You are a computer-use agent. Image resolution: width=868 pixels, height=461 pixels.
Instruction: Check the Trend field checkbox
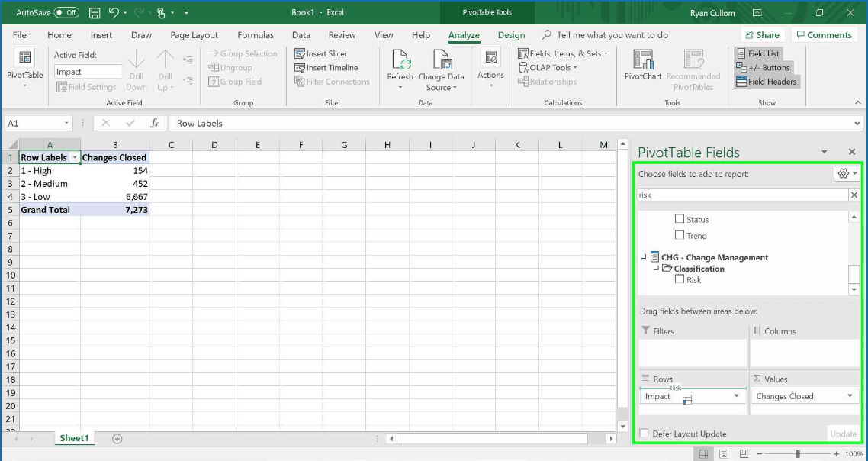click(x=680, y=235)
